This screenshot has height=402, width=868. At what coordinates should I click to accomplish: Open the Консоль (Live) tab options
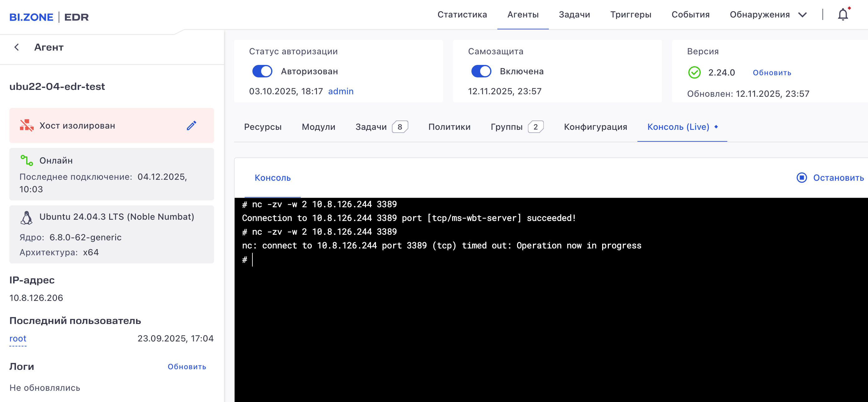(x=716, y=127)
